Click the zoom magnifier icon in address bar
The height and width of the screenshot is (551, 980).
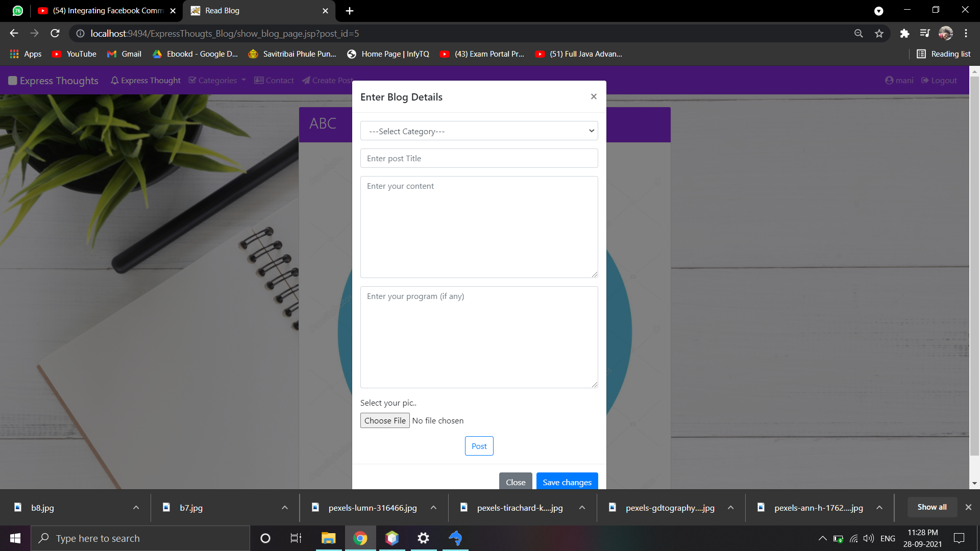pyautogui.click(x=859, y=34)
